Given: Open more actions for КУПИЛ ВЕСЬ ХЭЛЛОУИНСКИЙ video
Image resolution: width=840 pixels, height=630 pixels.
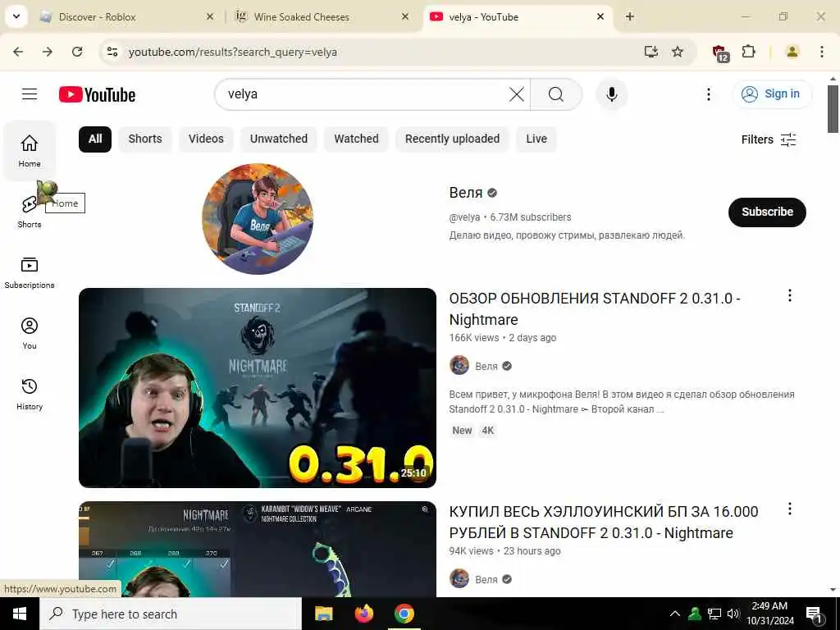Looking at the screenshot, I should point(789,509).
